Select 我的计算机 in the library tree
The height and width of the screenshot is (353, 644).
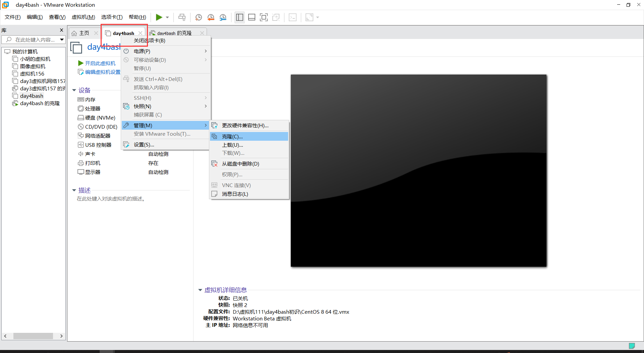click(25, 51)
